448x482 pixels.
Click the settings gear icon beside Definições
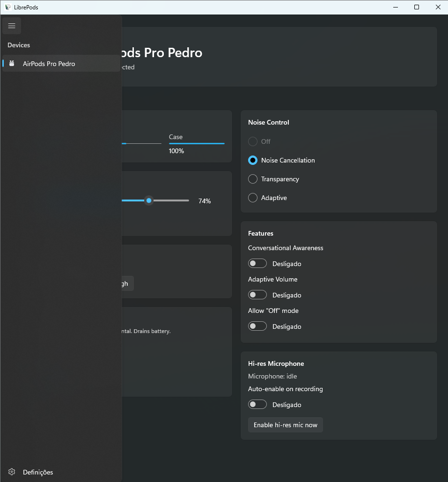pos(12,472)
